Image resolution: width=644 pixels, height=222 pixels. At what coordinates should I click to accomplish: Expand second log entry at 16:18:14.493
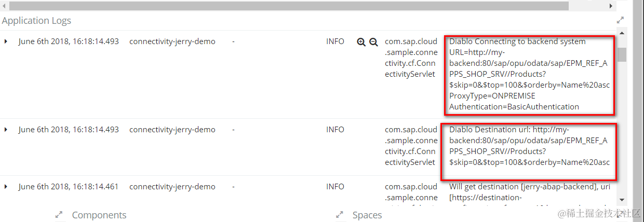pos(6,130)
